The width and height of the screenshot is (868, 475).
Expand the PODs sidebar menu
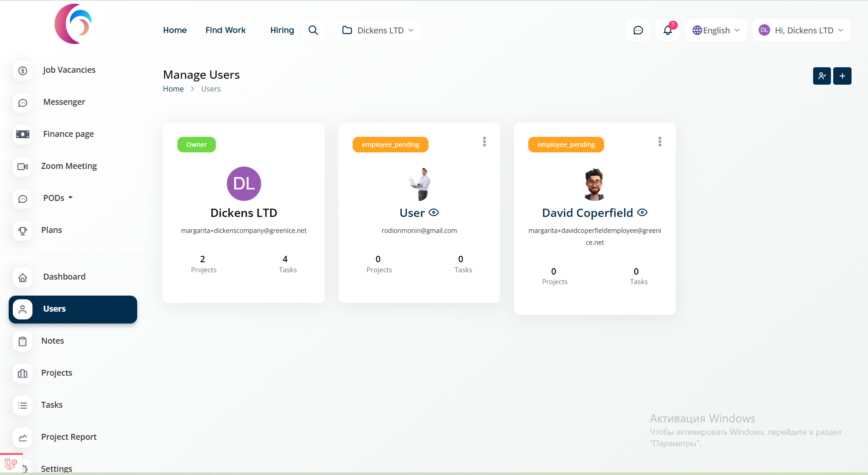(58, 198)
